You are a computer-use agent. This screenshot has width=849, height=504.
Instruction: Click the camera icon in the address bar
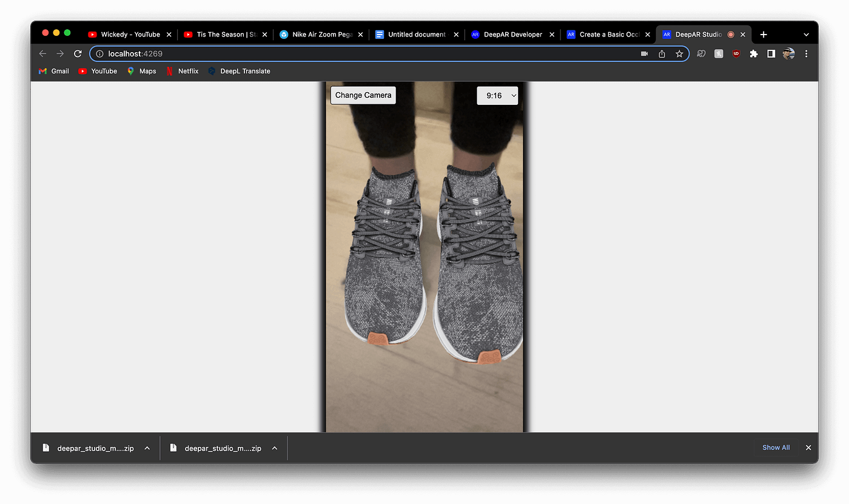coord(643,53)
